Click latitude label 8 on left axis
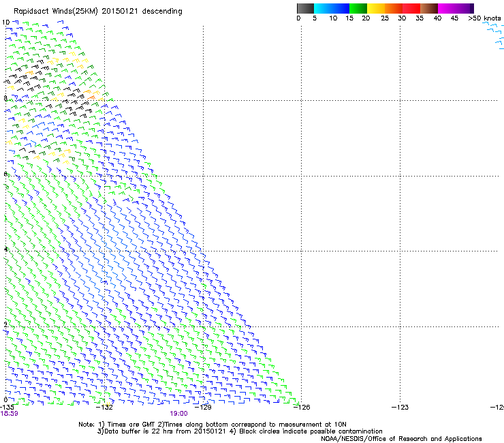504x443 pixels. (x=5, y=98)
